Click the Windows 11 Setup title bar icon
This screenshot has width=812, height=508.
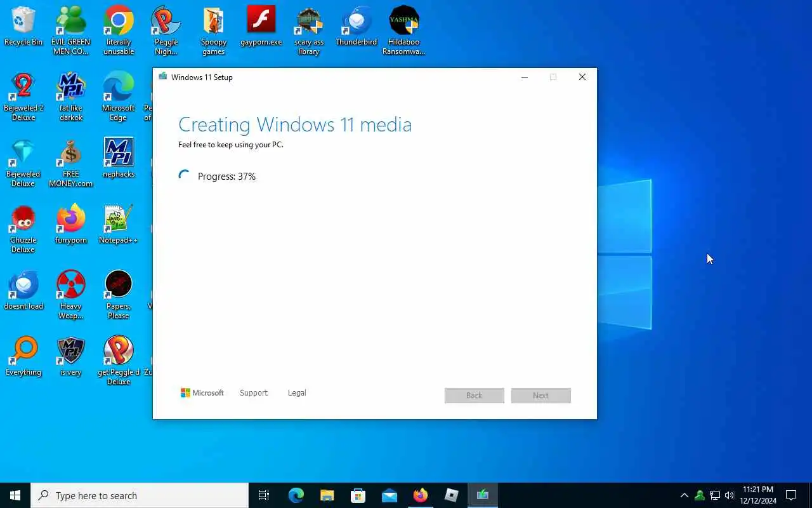click(163, 77)
